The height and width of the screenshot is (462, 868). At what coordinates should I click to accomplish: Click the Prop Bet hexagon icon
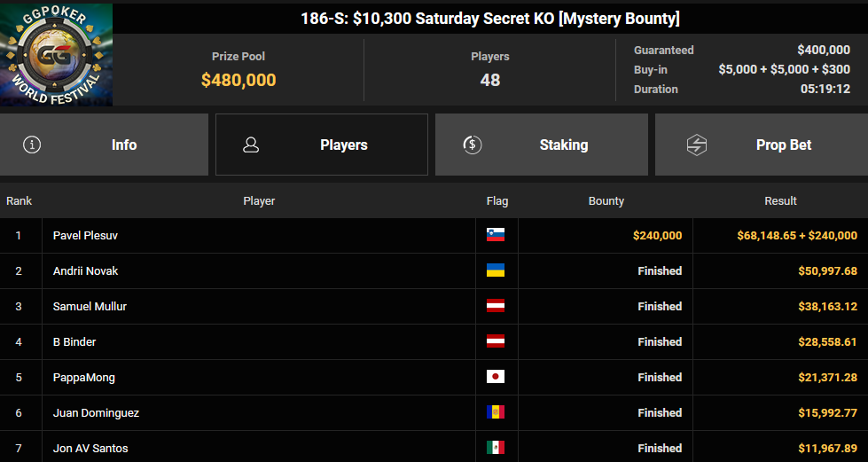[696, 145]
